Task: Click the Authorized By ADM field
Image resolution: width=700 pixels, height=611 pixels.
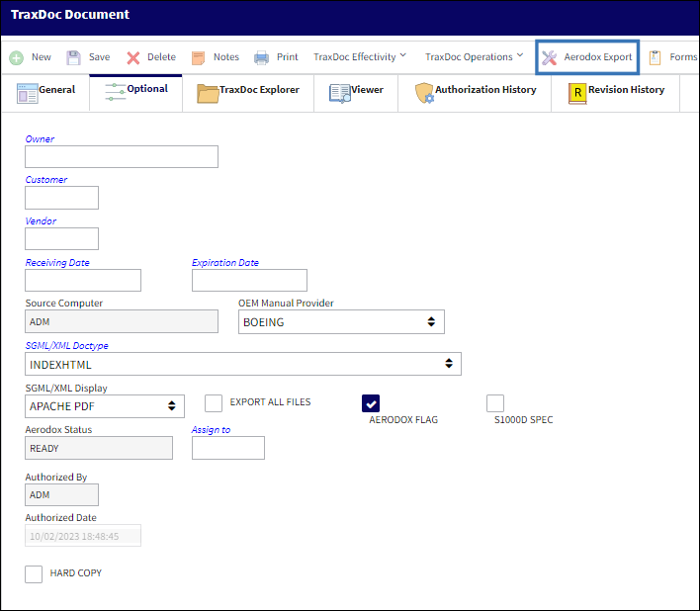Action: 61,495
